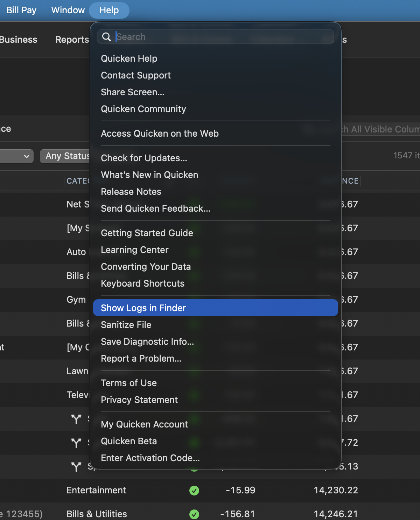
Task: Click the split icon above Entertainment row
Action: point(76,467)
